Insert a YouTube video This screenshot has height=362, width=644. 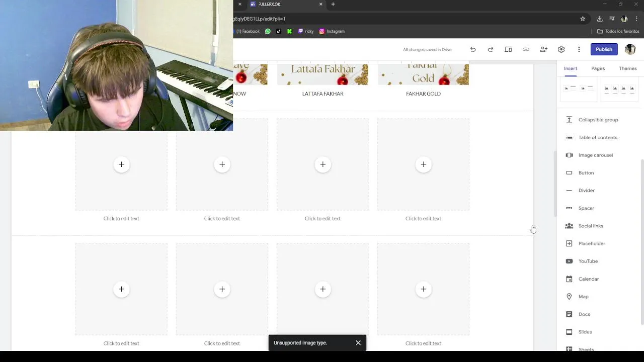[x=588, y=261]
